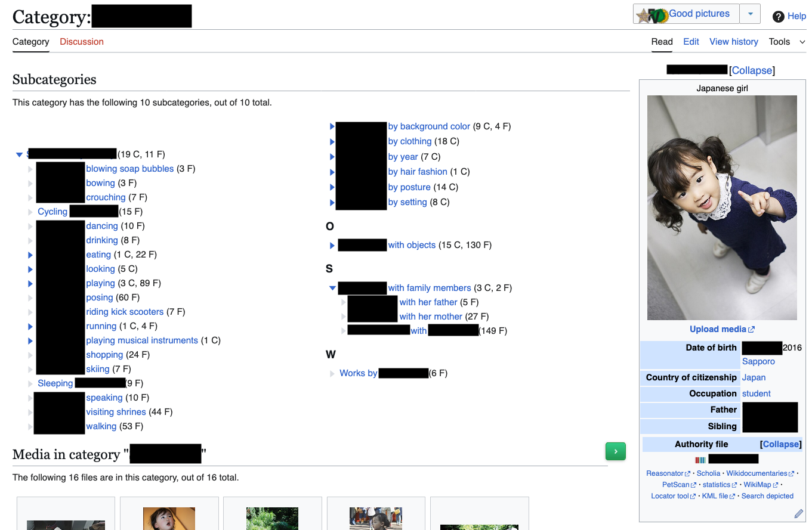Click the Help question mark icon
The height and width of the screenshot is (530, 812).
point(778,17)
